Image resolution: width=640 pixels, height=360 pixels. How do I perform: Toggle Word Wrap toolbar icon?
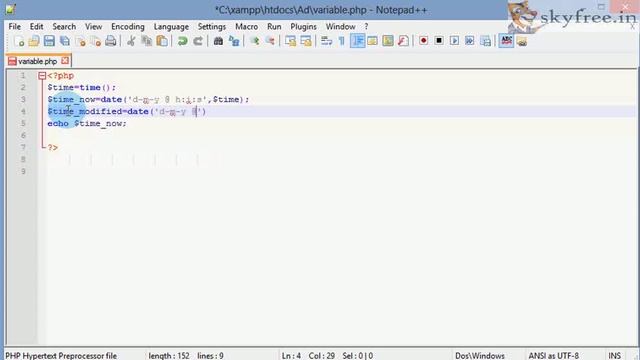click(x=326, y=41)
